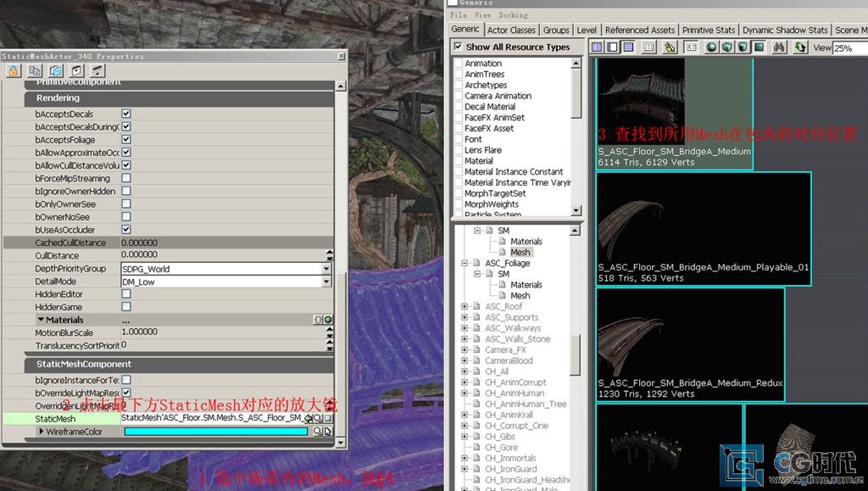The image size is (868, 491).
Task: Expand CH_AnimCorrupt package in tree
Action: pos(465,382)
